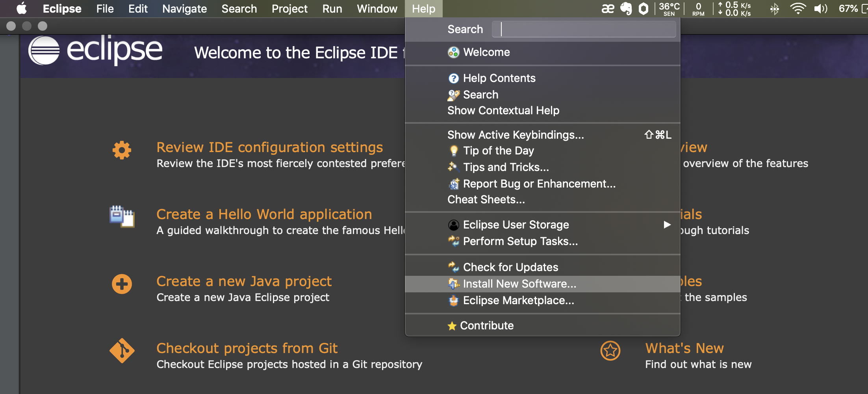Select Install New Software from Help menu
This screenshot has width=868, height=394.
[x=519, y=284]
